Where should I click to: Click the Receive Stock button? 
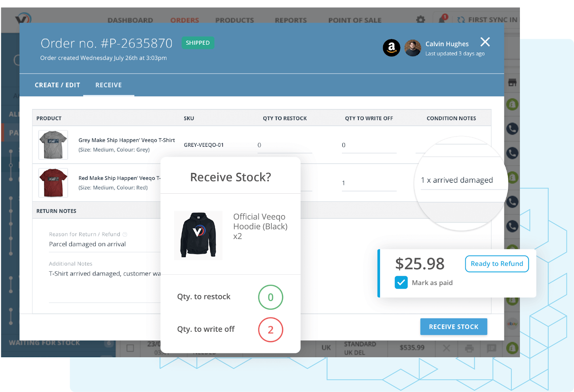pos(453,327)
